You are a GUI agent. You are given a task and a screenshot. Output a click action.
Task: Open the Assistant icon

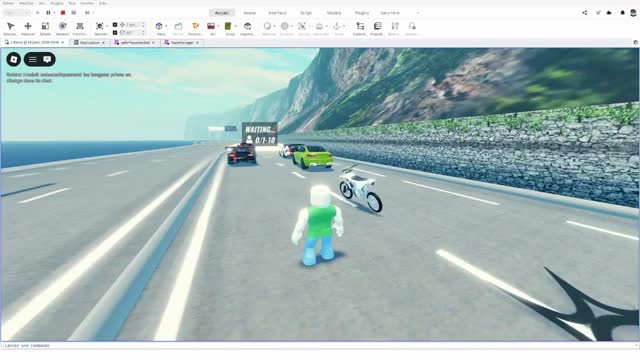(412, 27)
